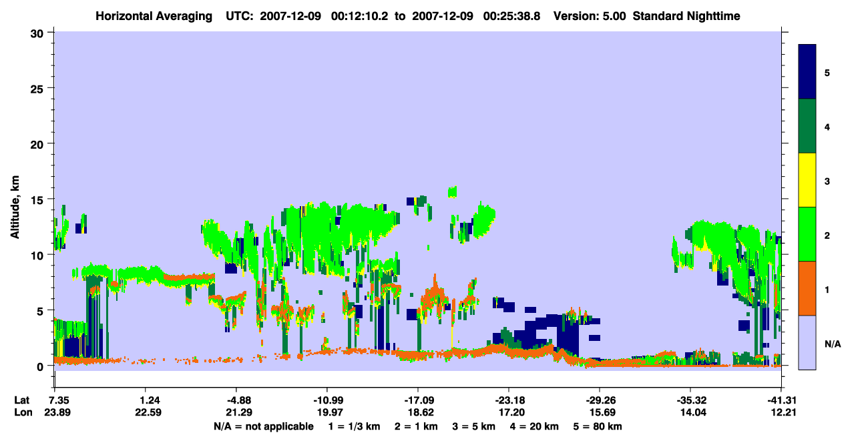This screenshot has height=445, width=868.
Task: Click the longitude value 22.59
Action: [148, 412]
